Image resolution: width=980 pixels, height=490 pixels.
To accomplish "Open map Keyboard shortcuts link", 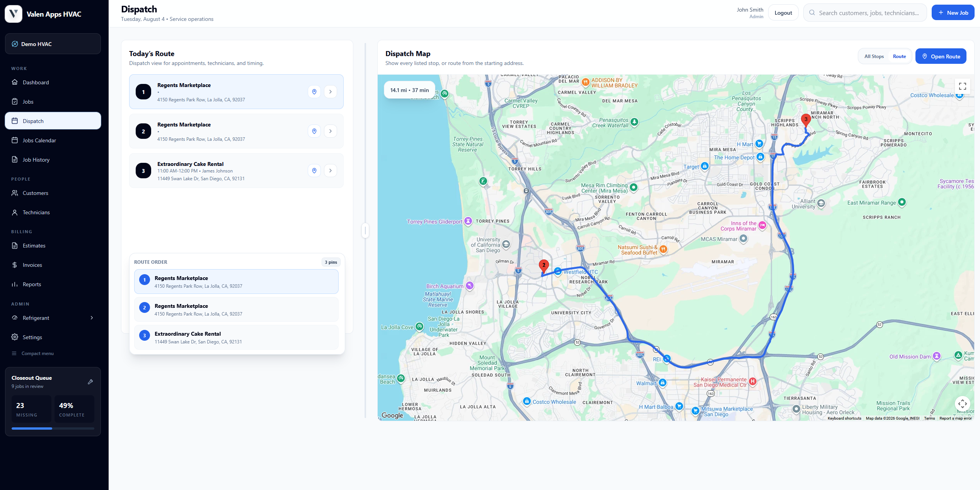I will pyautogui.click(x=844, y=418).
